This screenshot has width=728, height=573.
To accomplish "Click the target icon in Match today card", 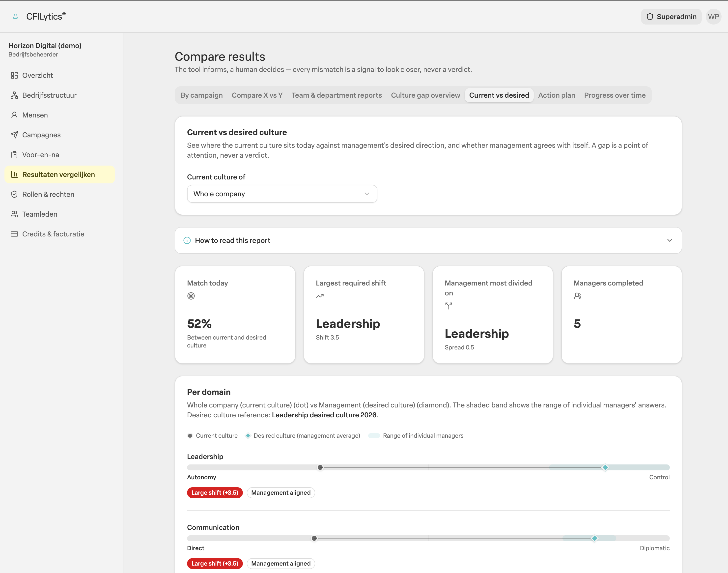I will pyautogui.click(x=191, y=296).
